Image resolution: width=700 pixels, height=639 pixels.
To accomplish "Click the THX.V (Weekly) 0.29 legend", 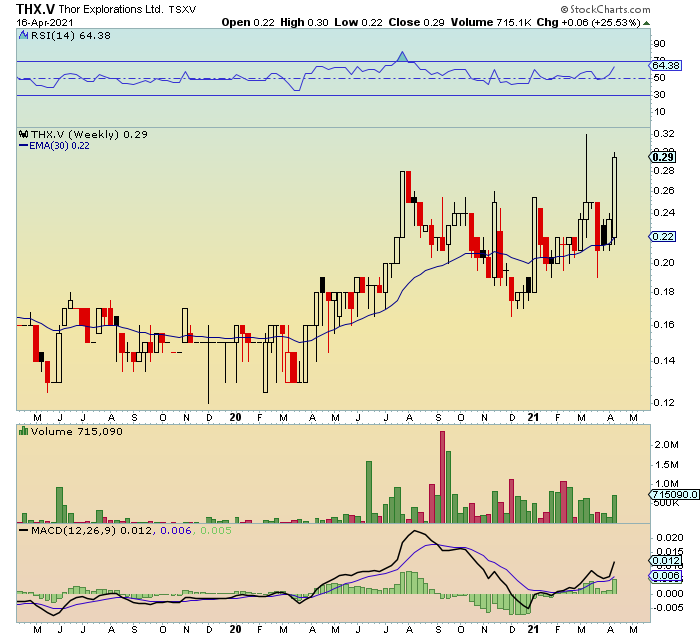I will pos(89,134).
